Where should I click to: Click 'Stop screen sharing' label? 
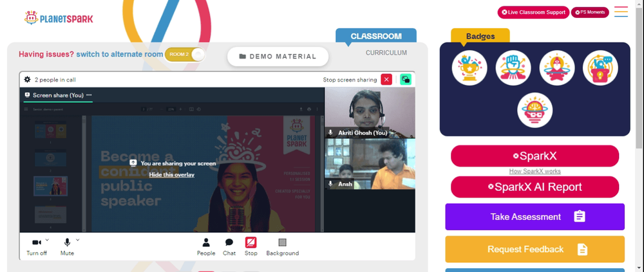pos(350,80)
